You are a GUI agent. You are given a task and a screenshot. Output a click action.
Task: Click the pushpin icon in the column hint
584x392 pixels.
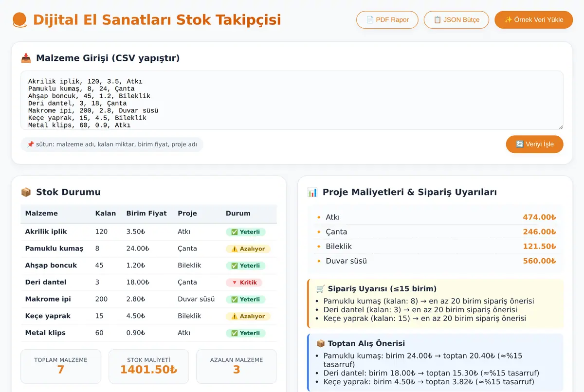pos(30,144)
